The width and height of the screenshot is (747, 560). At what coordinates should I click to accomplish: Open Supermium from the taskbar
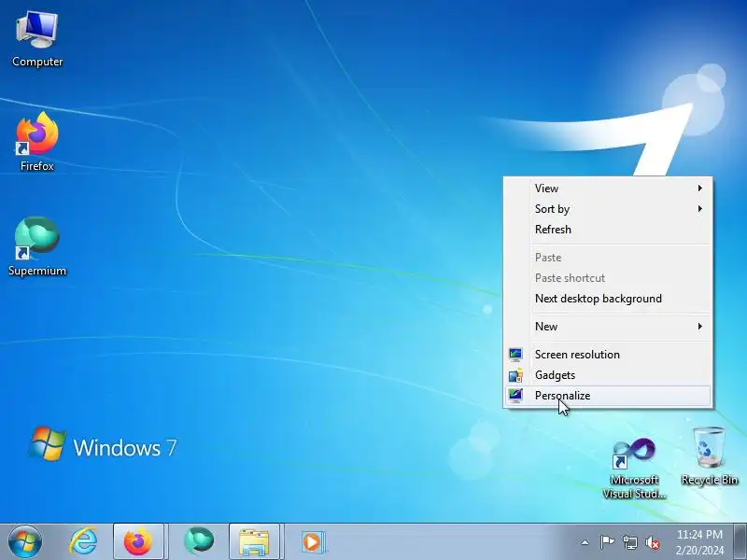[x=198, y=542]
